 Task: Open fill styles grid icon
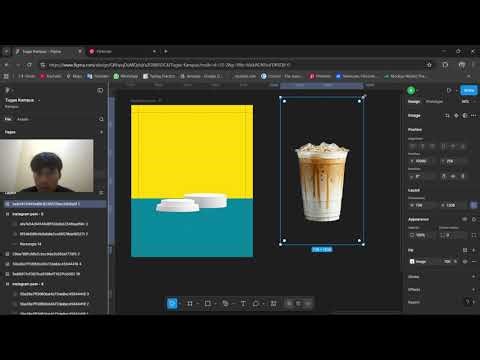[465, 250]
